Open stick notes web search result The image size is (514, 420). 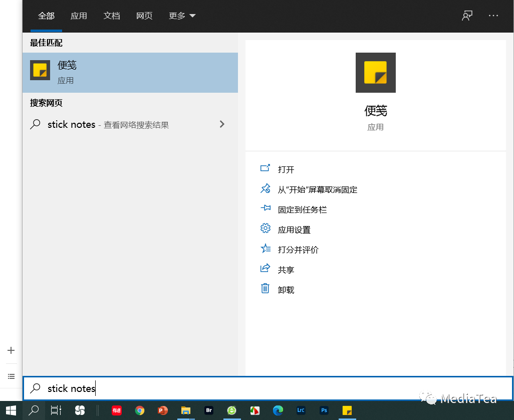130,125
